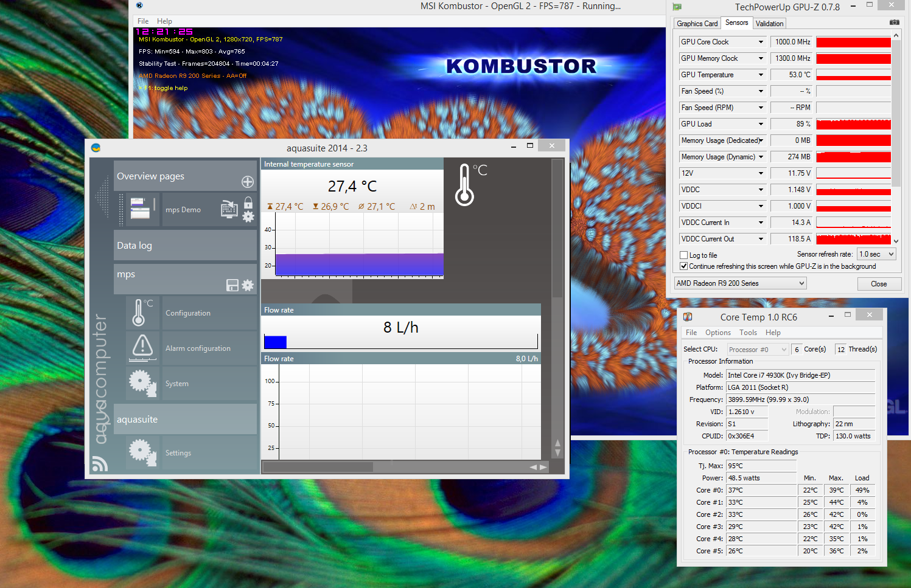This screenshot has height=588, width=911.
Task: Click the GPU Temperature 53.0 °C value
Action: tap(792, 75)
